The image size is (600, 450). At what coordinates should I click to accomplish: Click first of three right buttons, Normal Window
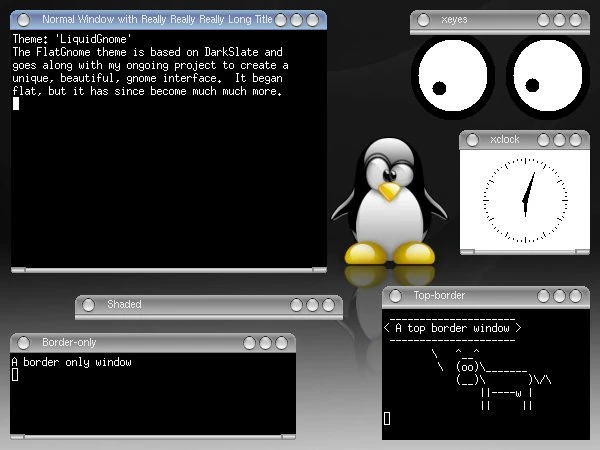280,20
